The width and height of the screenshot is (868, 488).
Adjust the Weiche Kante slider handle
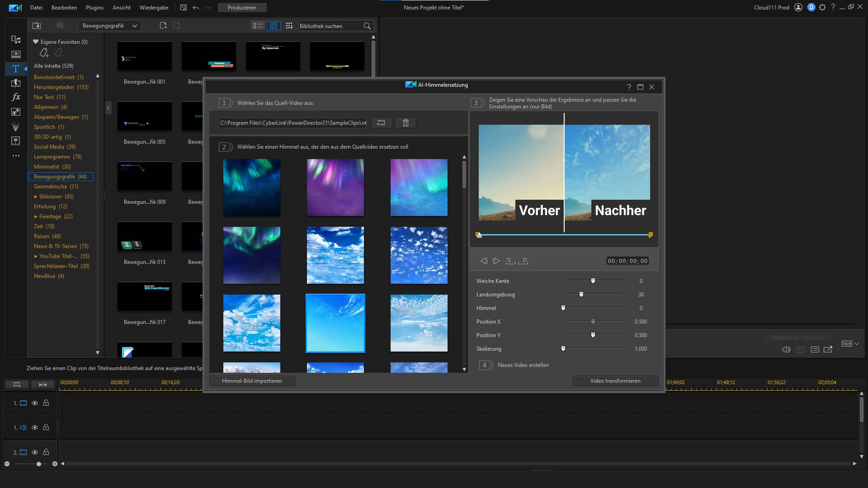point(593,281)
